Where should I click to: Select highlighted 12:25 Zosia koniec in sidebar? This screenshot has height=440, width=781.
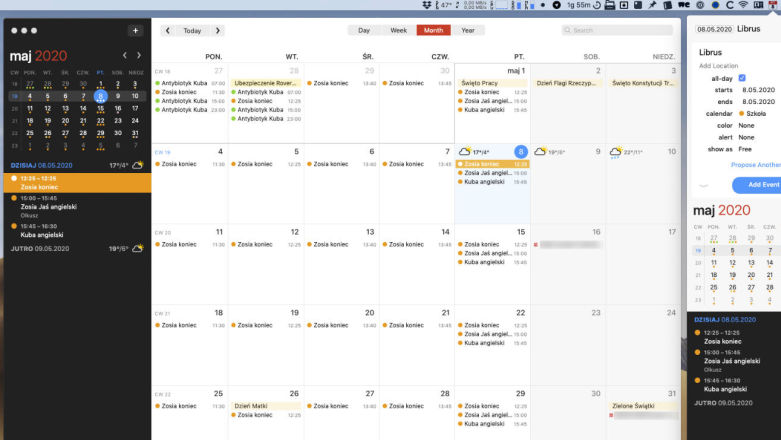pos(77,183)
